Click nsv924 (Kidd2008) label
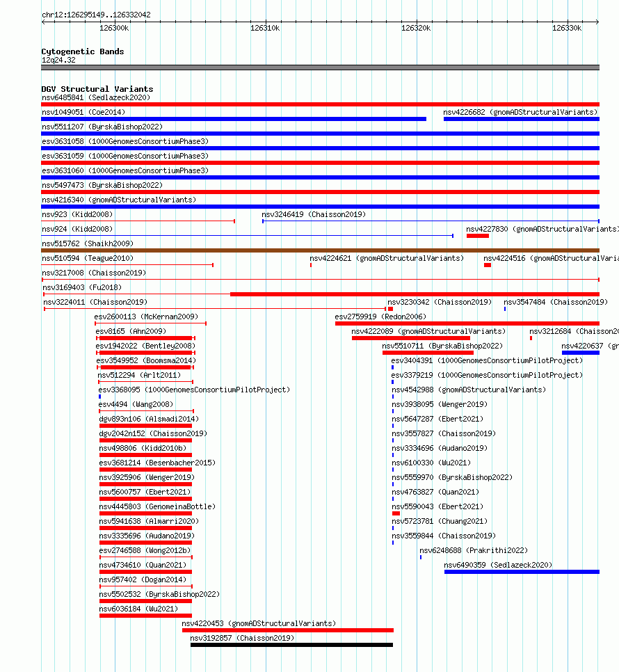 77,229
